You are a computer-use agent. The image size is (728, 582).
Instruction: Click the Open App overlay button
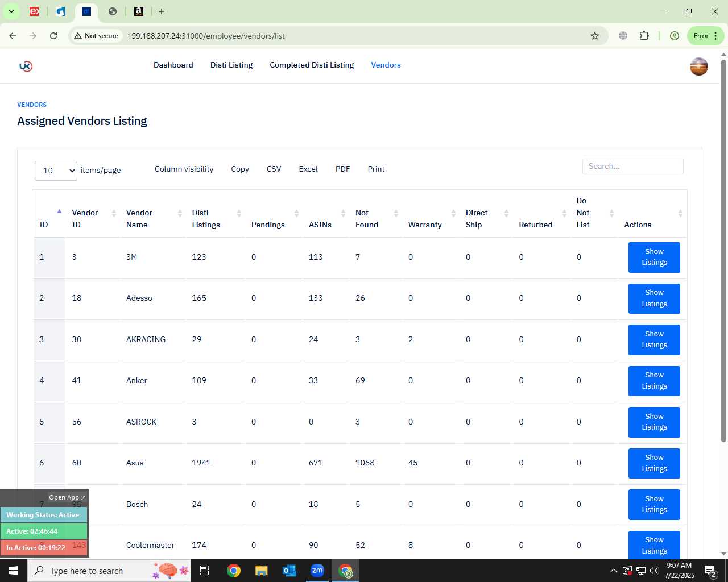tap(67, 497)
